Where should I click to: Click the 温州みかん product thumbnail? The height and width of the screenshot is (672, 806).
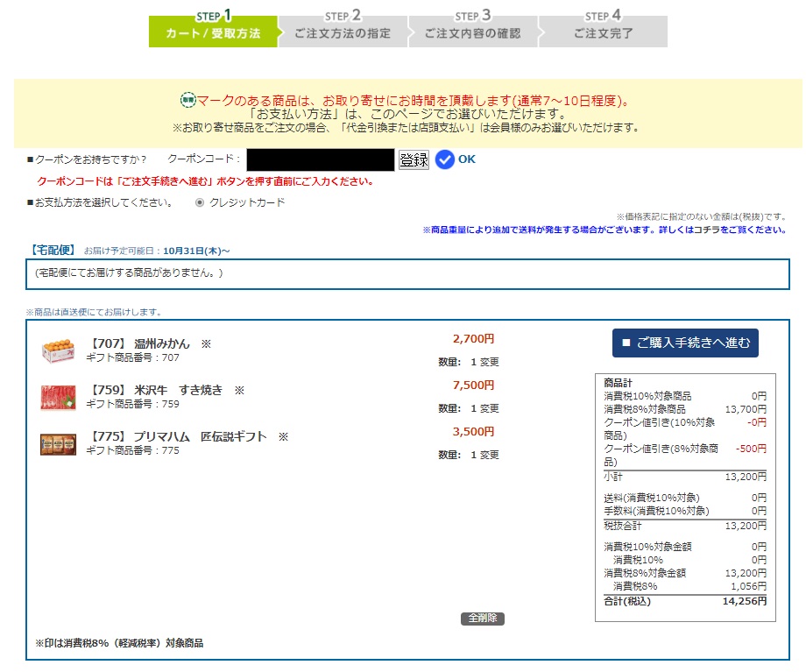click(x=58, y=351)
